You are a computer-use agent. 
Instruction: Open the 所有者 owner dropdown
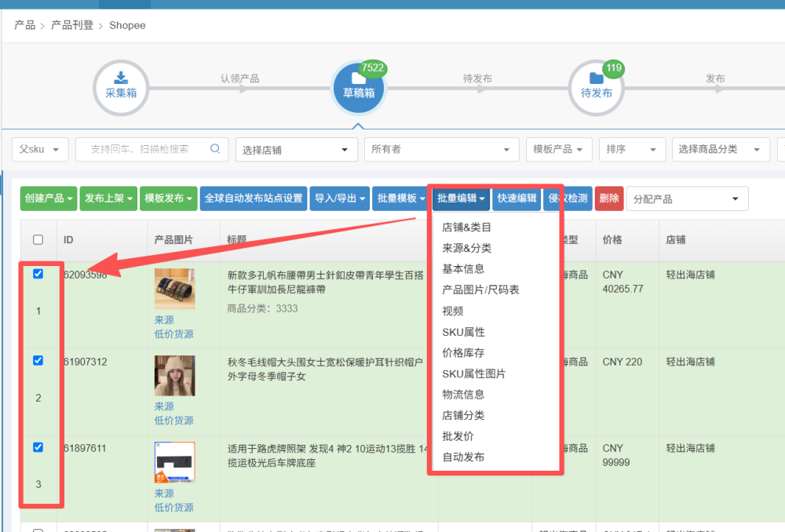coord(441,149)
